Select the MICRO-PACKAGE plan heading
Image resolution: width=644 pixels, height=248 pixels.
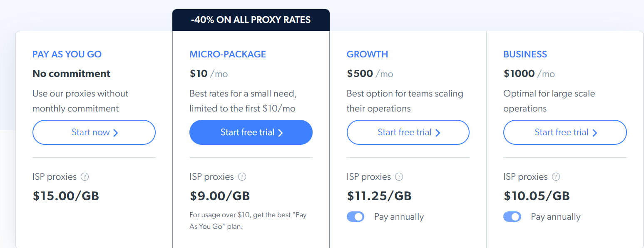click(228, 55)
